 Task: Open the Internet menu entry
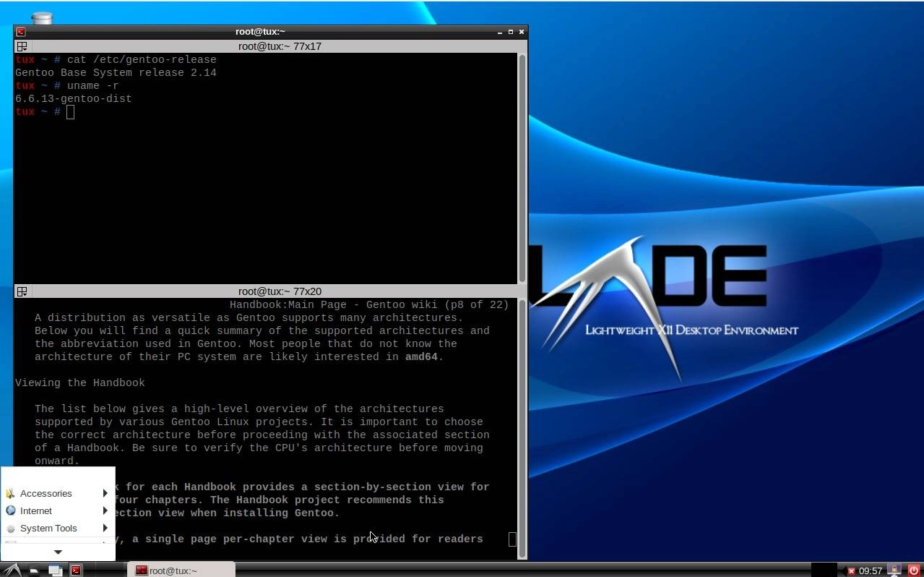[x=58, y=510]
